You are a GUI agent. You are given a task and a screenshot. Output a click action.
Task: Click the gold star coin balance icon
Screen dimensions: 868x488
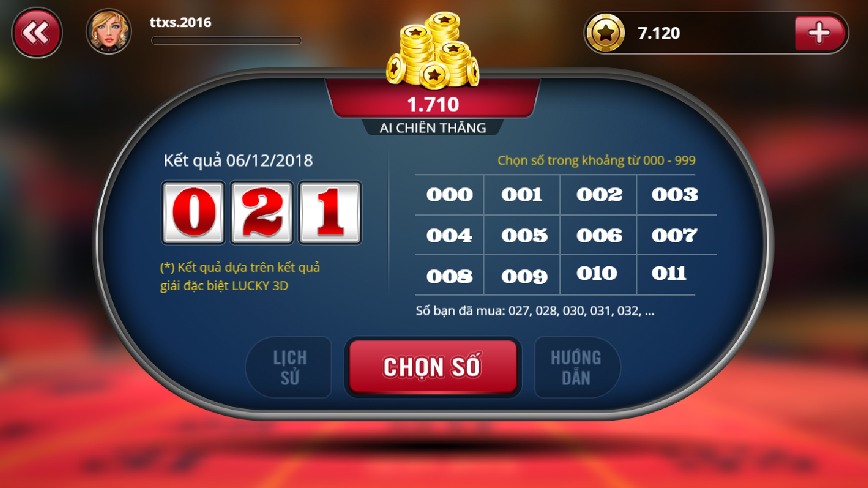605,33
